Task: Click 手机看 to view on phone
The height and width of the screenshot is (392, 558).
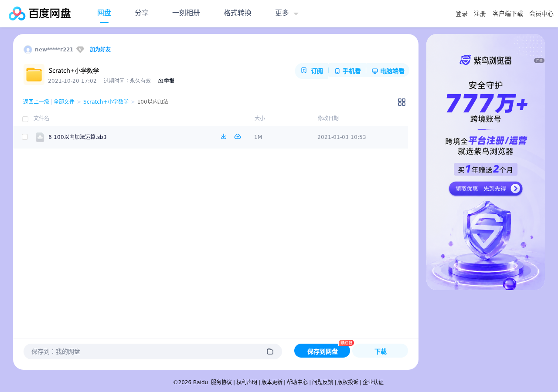Action: 347,71
